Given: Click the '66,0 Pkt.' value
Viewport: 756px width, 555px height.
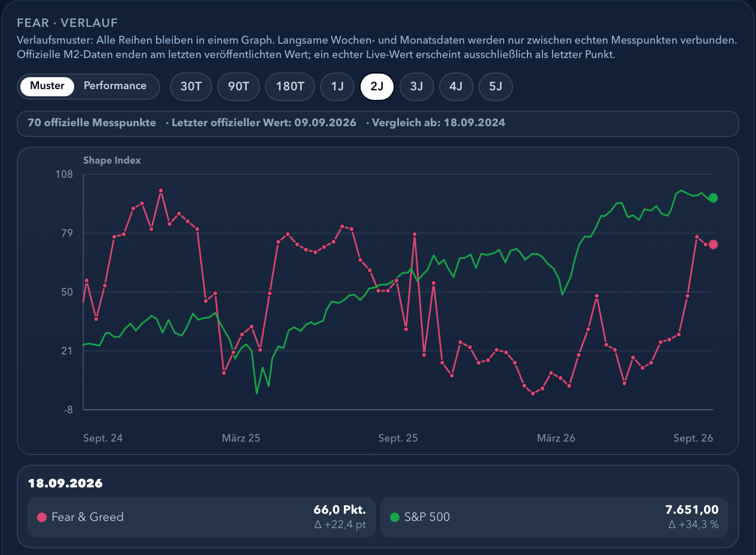Looking at the screenshot, I should (340, 510).
